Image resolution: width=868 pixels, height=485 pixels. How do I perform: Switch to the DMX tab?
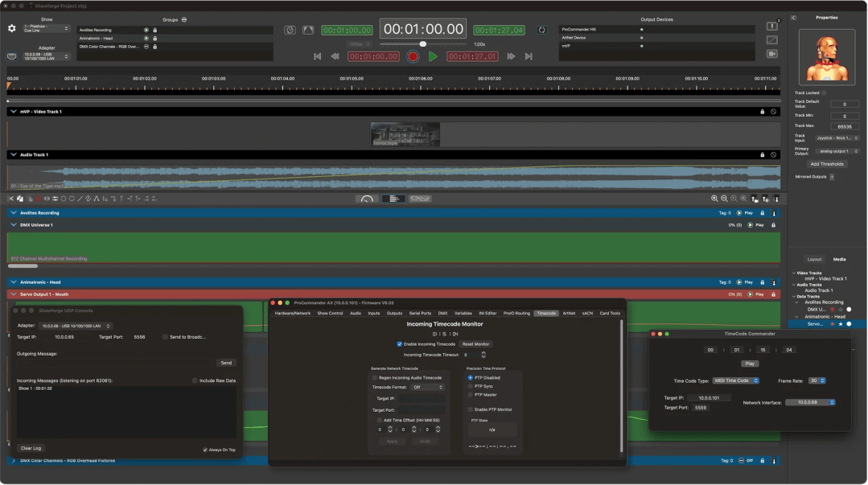point(443,314)
